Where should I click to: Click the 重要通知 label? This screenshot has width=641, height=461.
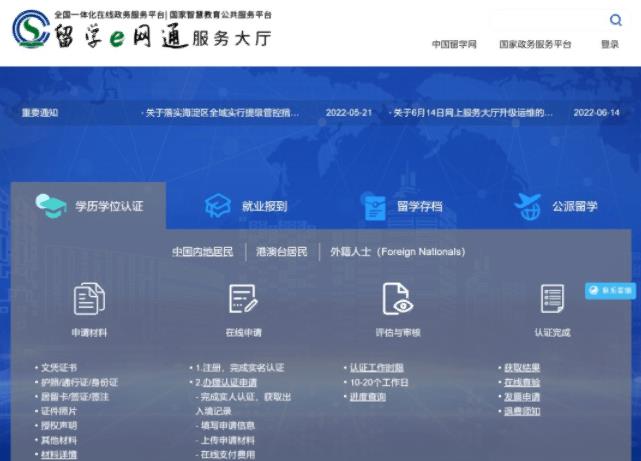40,113
